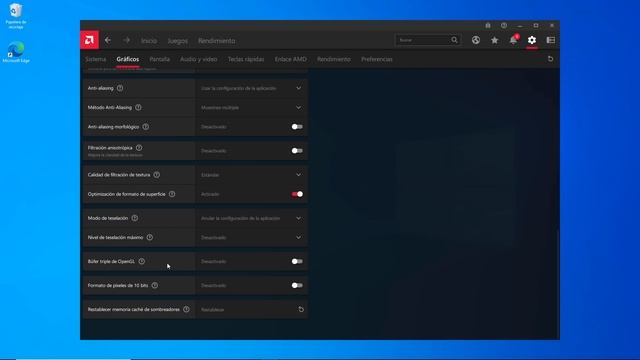Reset graphics settings using the tab-bar arrow

click(x=550, y=59)
